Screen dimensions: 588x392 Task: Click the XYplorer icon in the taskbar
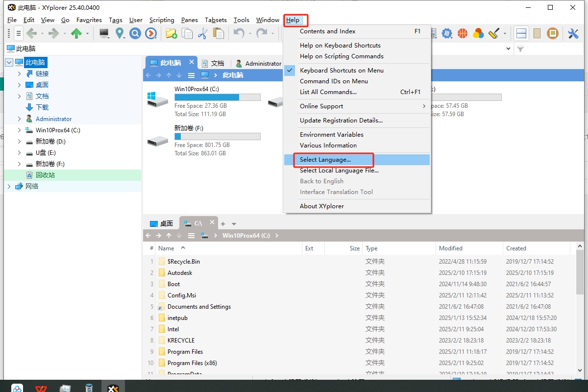(x=113, y=389)
